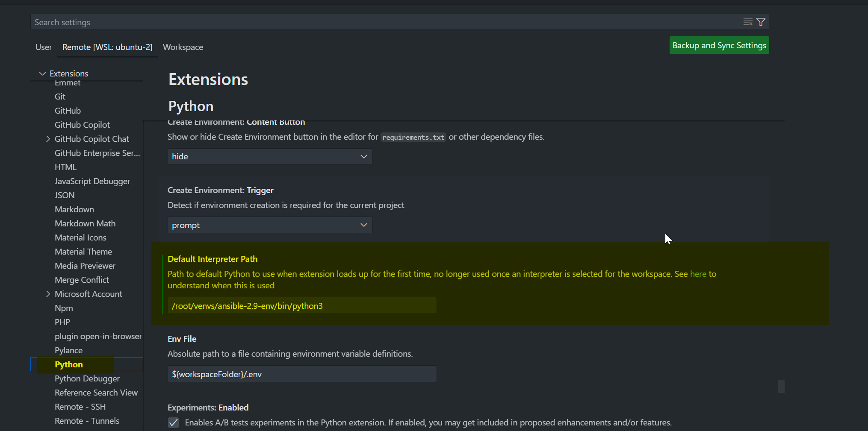Switch to the User settings tab
The width and height of the screenshot is (868, 431).
pyautogui.click(x=44, y=47)
